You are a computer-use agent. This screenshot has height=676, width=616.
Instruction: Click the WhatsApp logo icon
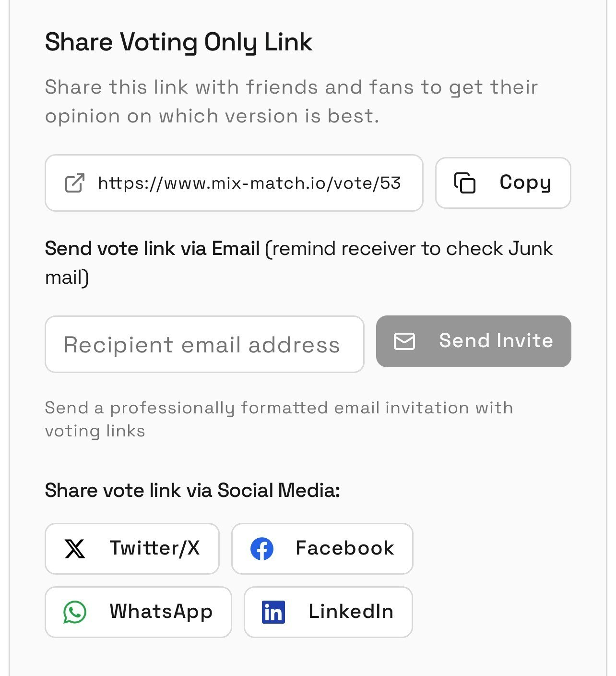(x=75, y=612)
